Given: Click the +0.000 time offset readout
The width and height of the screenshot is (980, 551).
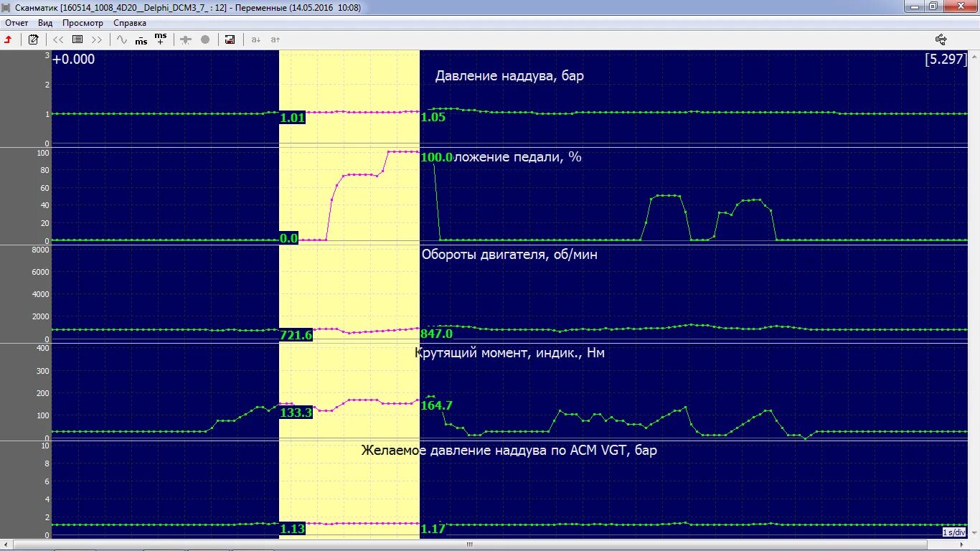Looking at the screenshot, I should tap(73, 60).
